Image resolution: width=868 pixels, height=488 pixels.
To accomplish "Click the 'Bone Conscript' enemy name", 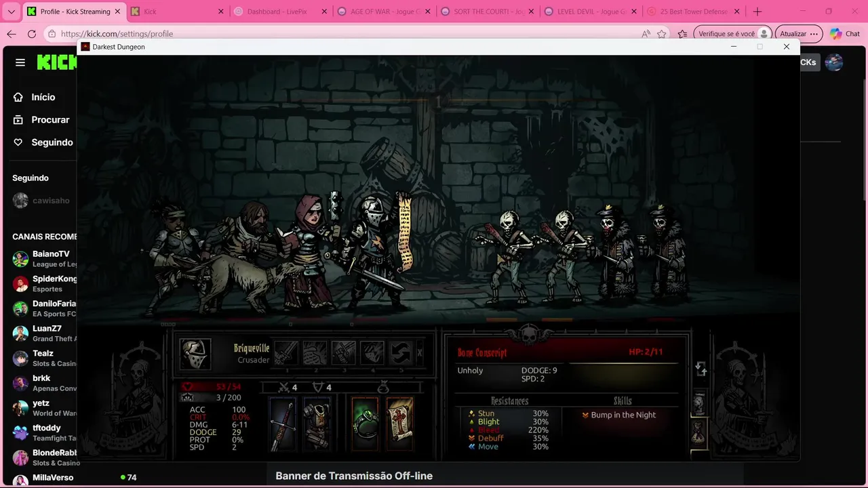I will (x=482, y=352).
